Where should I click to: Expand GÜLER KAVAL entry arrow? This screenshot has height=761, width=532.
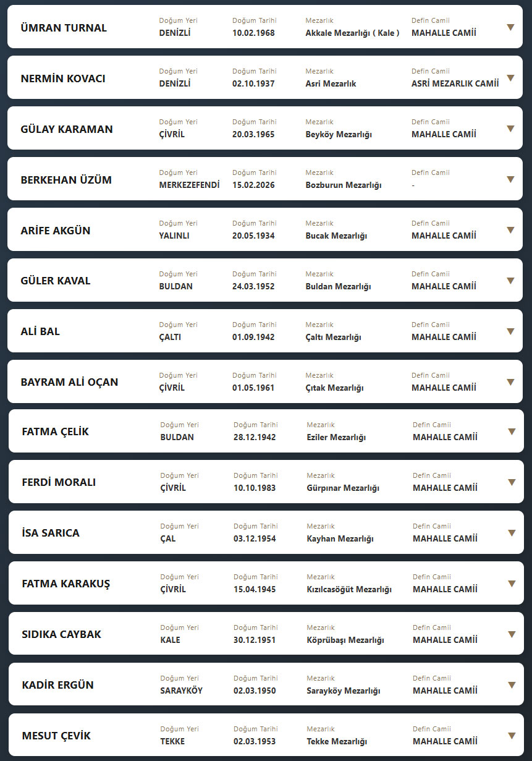[x=510, y=281]
